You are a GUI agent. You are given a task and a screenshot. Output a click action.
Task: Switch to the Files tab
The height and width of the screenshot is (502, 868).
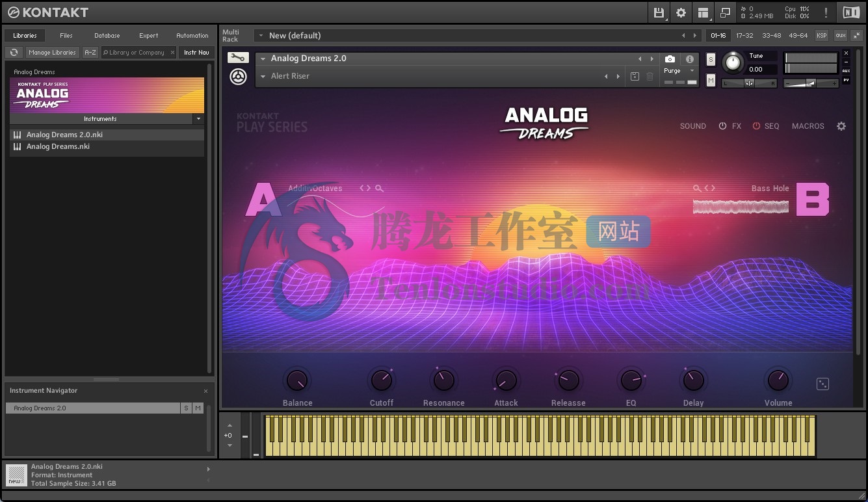pos(66,36)
